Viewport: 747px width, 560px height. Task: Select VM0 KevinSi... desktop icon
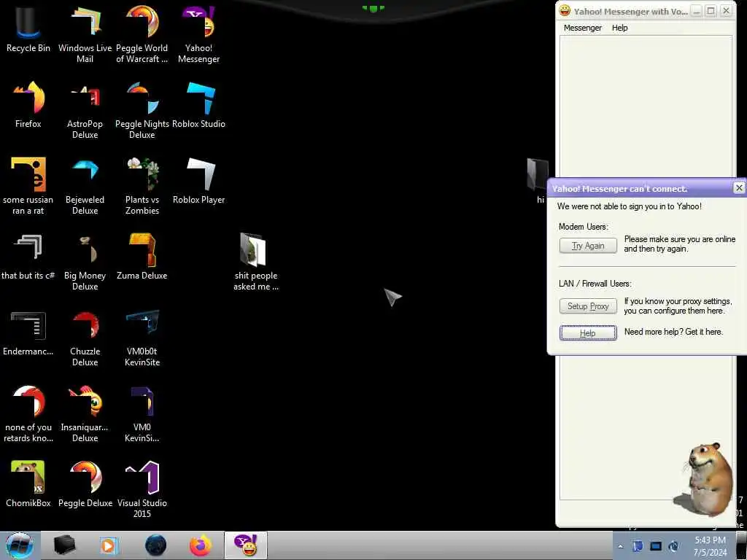(x=142, y=413)
